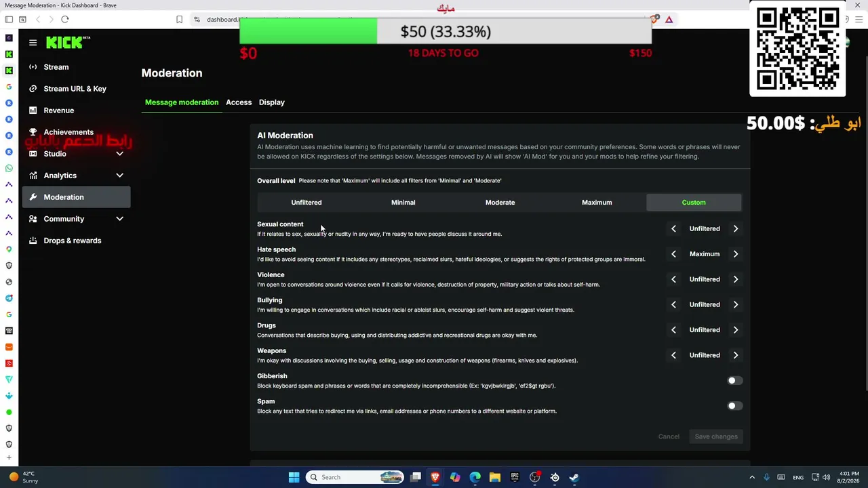The image size is (868, 488).
Task: Select the Custom overall level
Action: tap(694, 203)
